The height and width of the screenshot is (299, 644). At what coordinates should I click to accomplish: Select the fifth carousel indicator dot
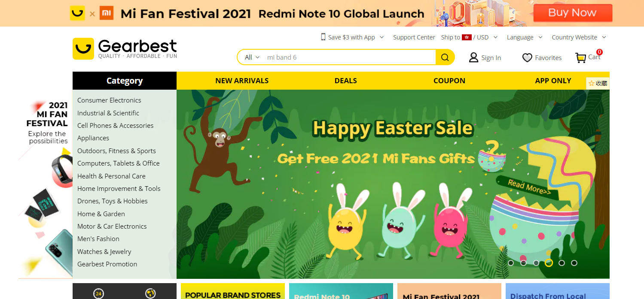pos(562,263)
